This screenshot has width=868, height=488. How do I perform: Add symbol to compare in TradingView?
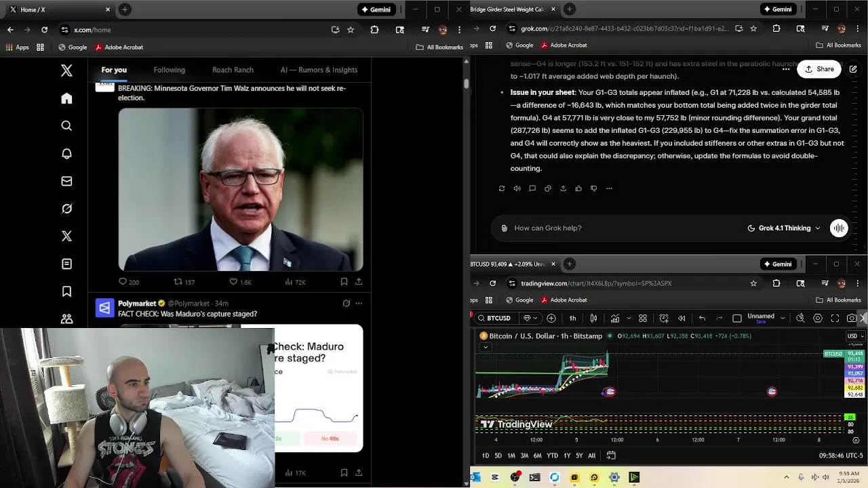point(551,319)
